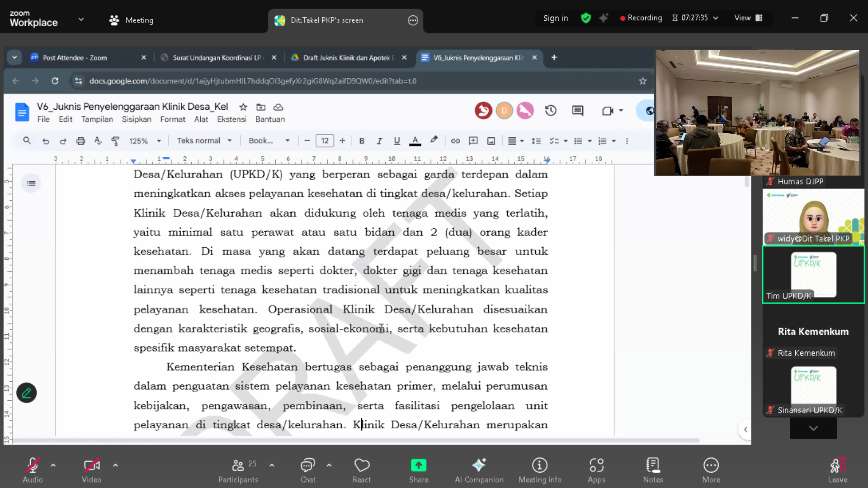Show more participants with down chevron
The image size is (868, 488).
pos(813,428)
